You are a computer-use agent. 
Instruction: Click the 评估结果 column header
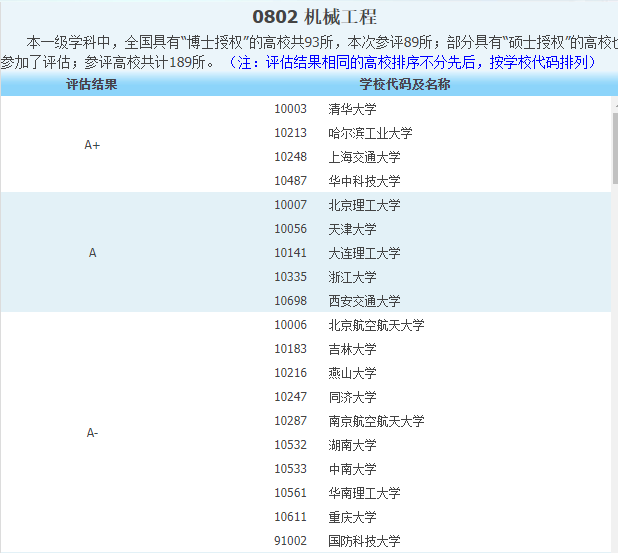click(92, 85)
